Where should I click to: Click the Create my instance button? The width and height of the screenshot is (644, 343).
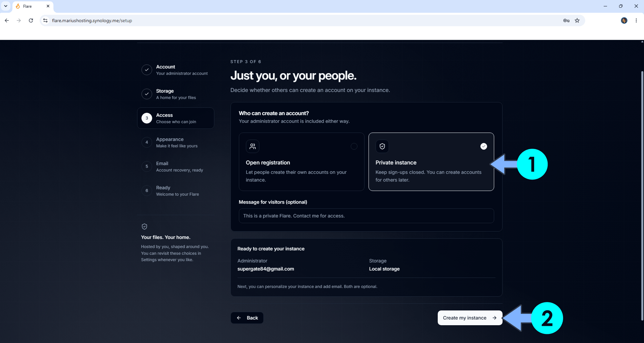470,318
